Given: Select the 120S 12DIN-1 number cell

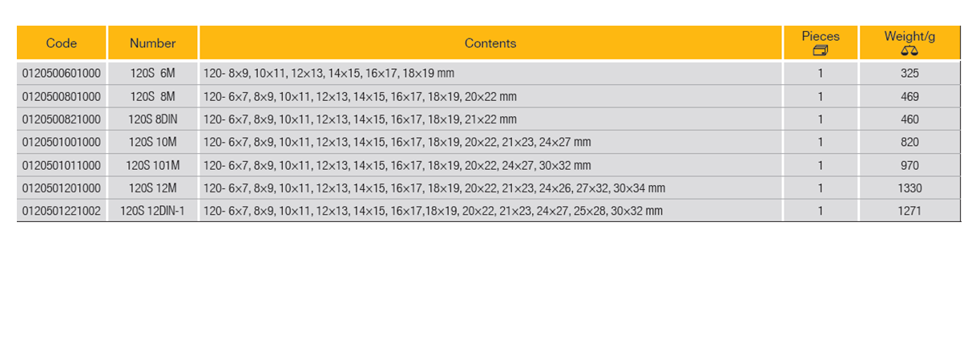Looking at the screenshot, I should [152, 212].
